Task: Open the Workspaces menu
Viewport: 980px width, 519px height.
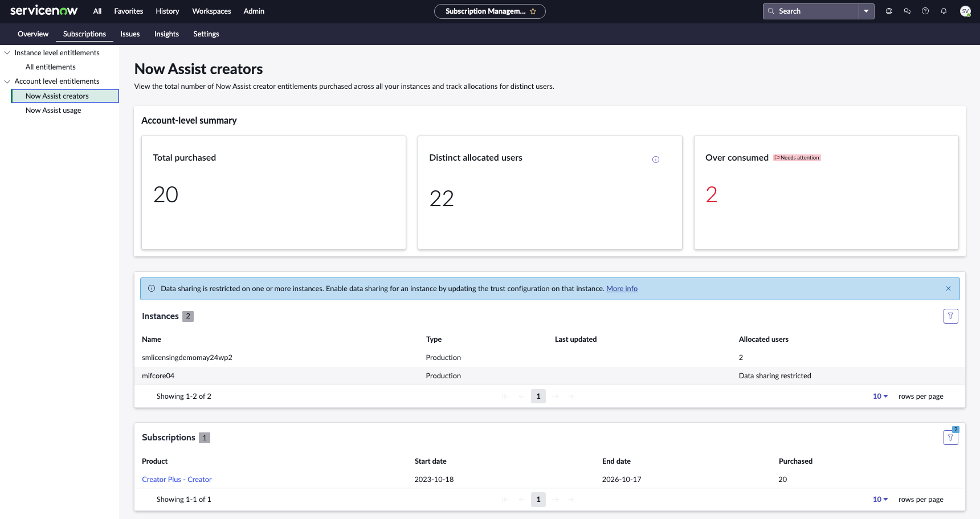Action: (x=211, y=11)
